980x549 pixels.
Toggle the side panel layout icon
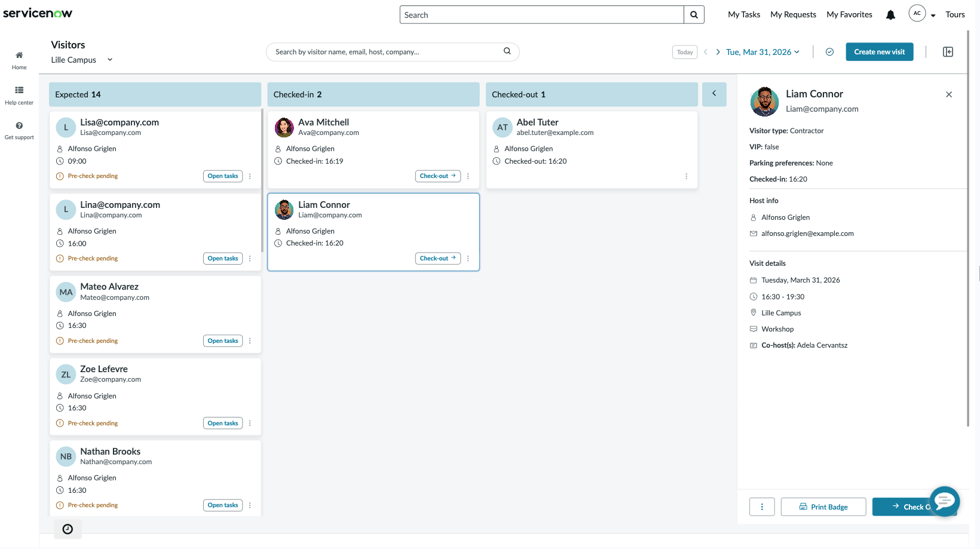pos(948,52)
